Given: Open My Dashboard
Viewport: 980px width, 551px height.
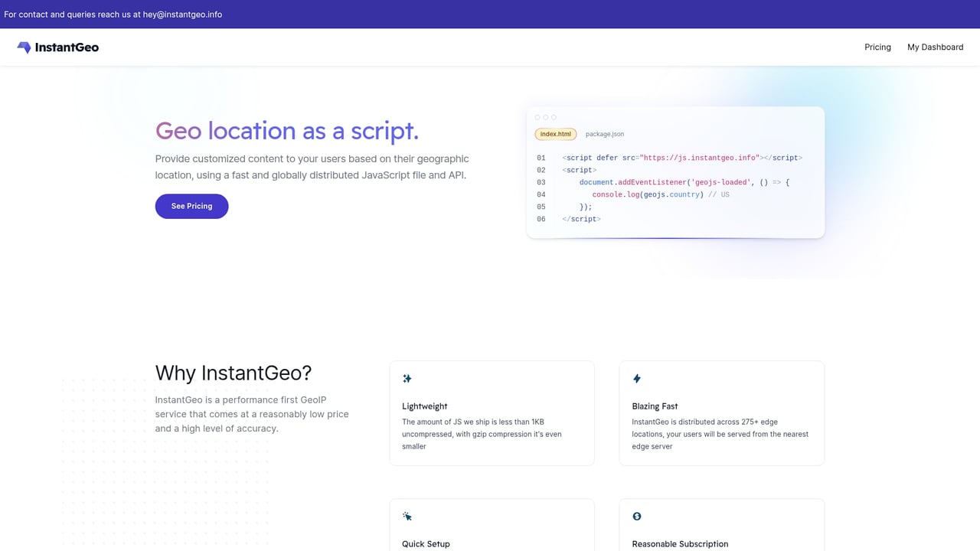Looking at the screenshot, I should tap(935, 47).
